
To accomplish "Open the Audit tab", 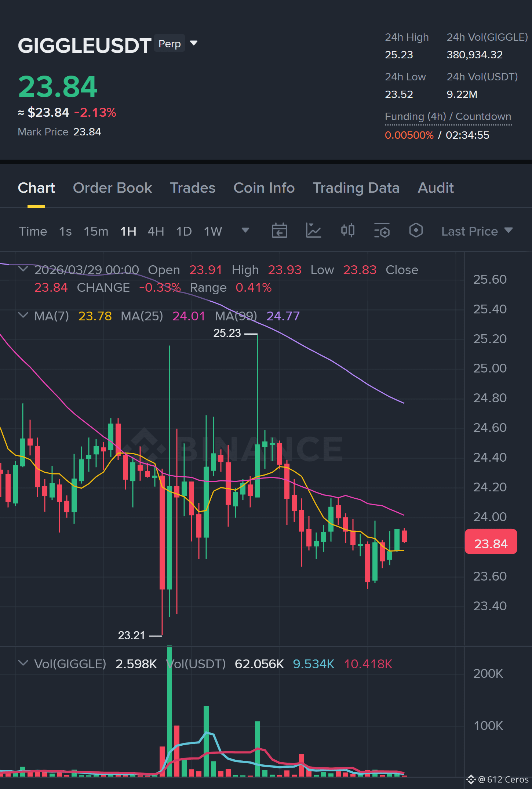I will (x=436, y=188).
